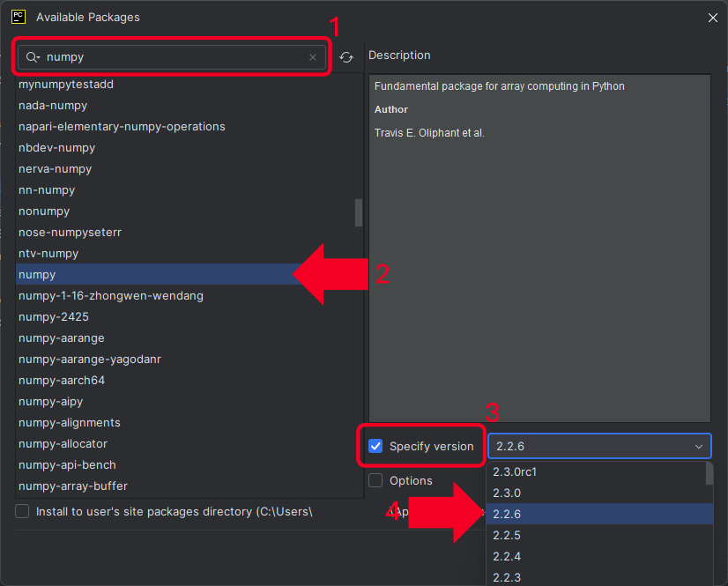Close the Available Packages dialog
The width and height of the screenshot is (728, 586).
(x=712, y=17)
